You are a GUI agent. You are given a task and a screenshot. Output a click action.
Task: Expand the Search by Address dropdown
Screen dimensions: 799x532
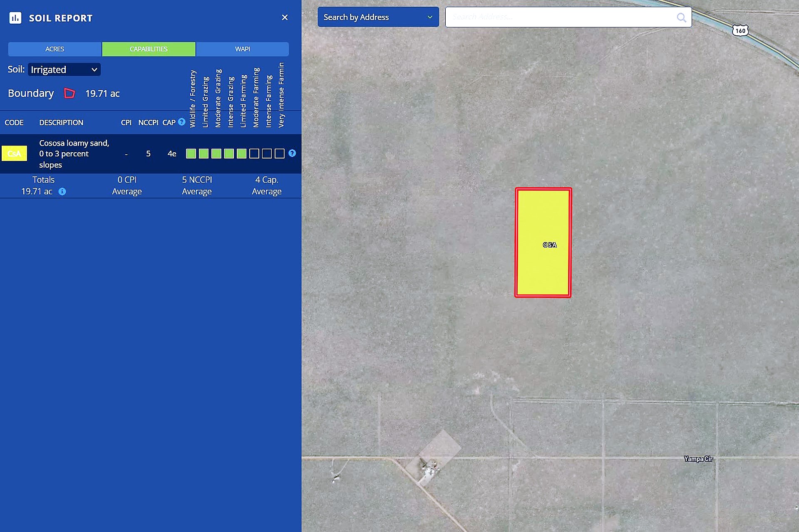[378, 17]
